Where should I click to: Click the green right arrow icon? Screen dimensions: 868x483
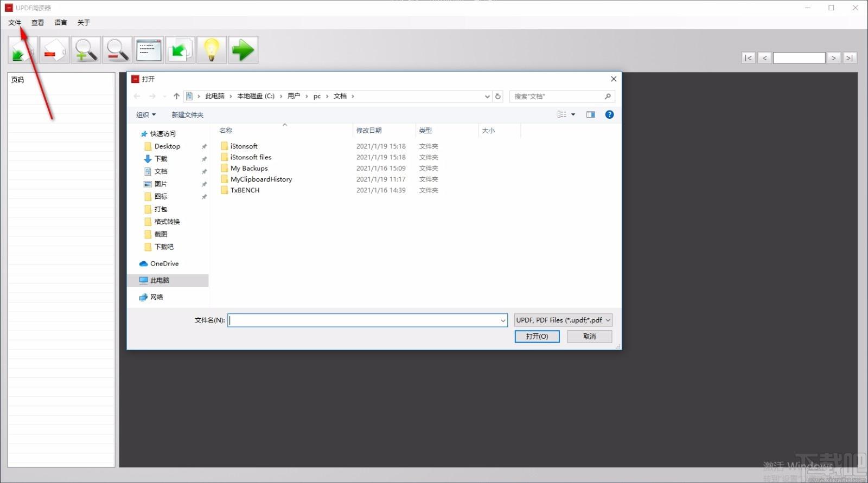click(x=243, y=50)
